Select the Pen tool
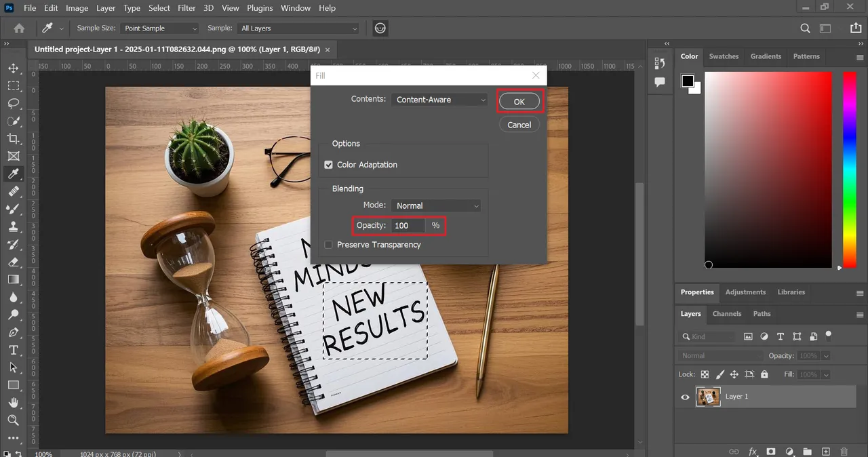Image resolution: width=868 pixels, height=457 pixels. [x=13, y=332]
